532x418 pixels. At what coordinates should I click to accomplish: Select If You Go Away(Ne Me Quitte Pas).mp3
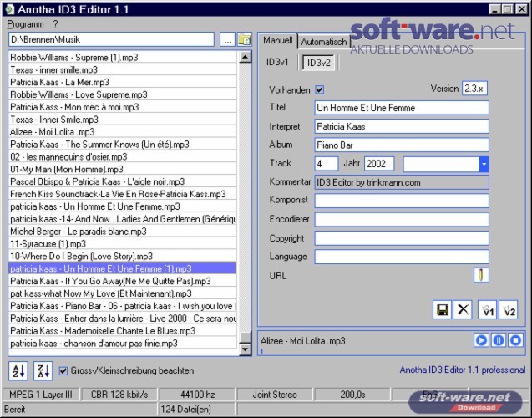pyautogui.click(x=123, y=281)
